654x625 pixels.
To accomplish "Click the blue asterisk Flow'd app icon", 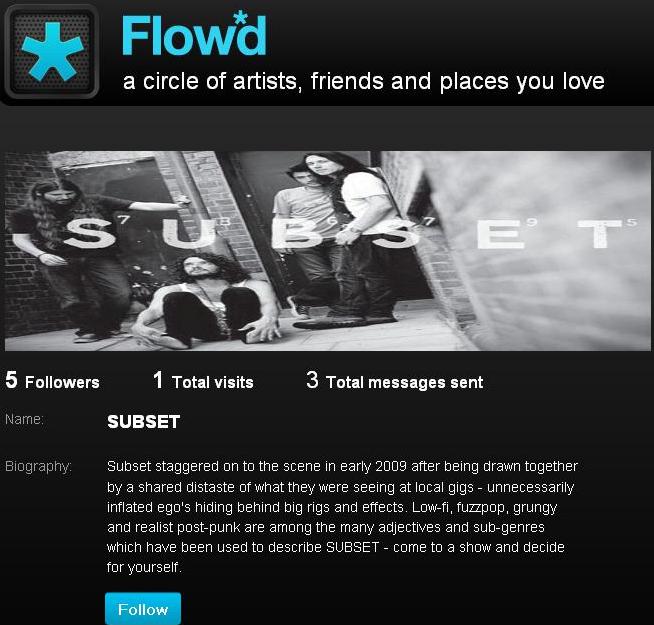I will click(52, 52).
